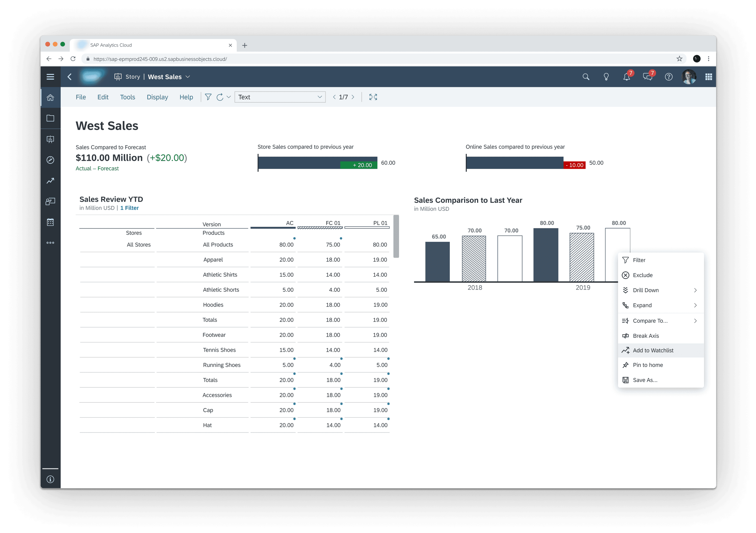Open the Edit menu
Viewport: 756px width, 533px height.
coord(103,97)
